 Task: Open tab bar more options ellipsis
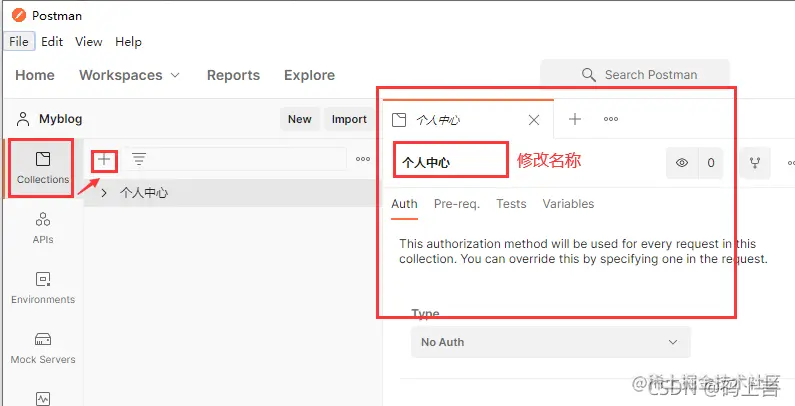click(610, 119)
